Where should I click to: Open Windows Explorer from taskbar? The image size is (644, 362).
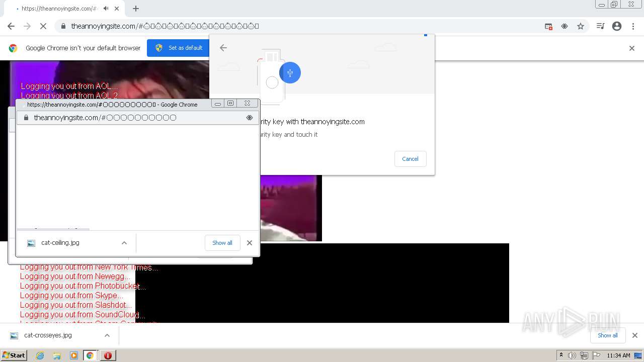tap(57, 355)
